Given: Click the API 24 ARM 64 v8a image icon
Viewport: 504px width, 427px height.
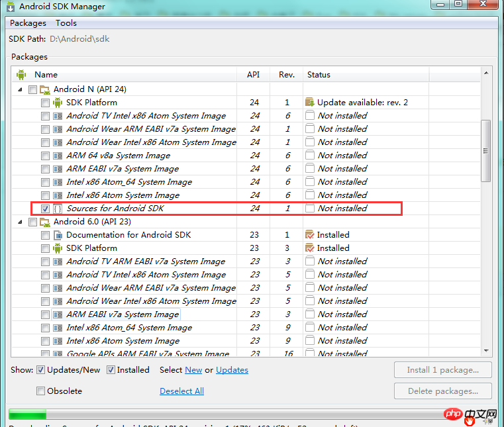Looking at the screenshot, I should [58, 156].
